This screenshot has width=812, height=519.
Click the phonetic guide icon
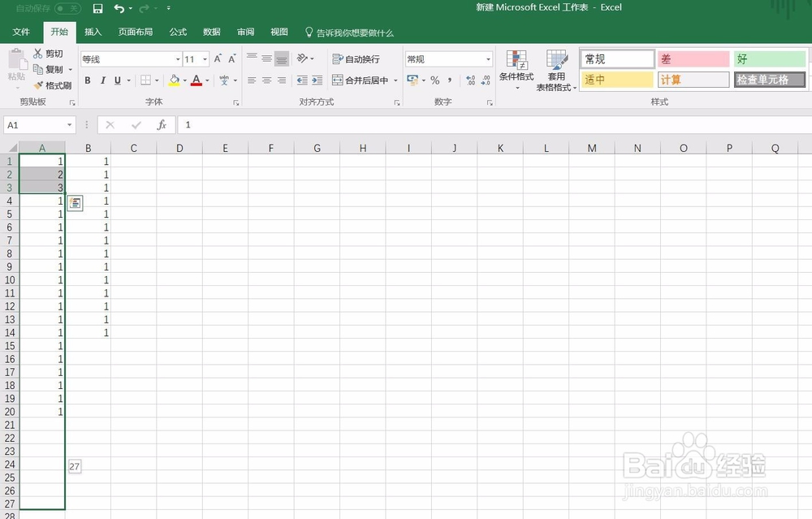224,80
